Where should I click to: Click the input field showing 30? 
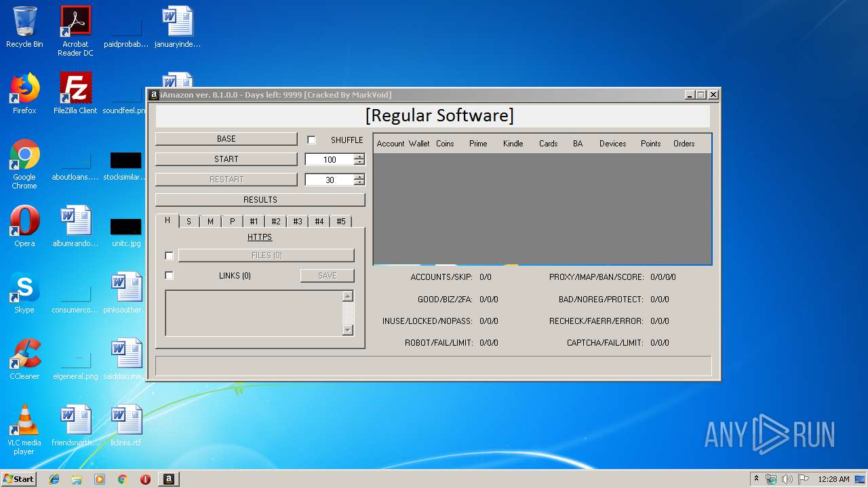330,180
